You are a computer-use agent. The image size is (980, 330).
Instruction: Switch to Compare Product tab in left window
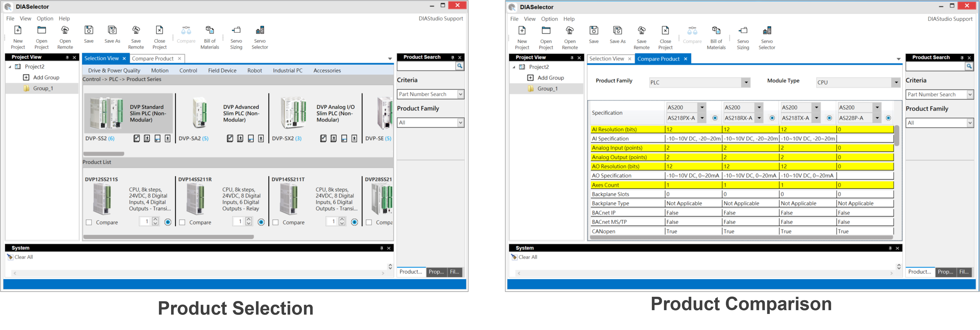pos(153,59)
